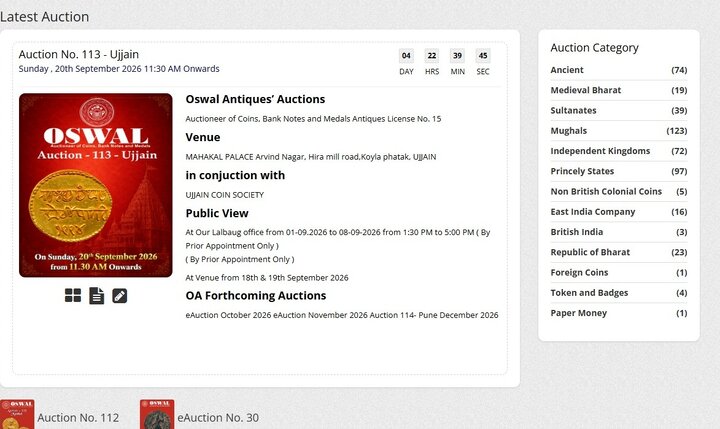Select Non British Colonial Coins category
Screen dimensions: 720x429
[606, 191]
